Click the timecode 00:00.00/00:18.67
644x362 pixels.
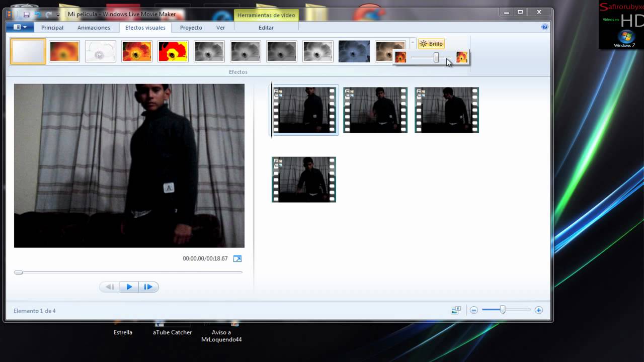(x=205, y=258)
